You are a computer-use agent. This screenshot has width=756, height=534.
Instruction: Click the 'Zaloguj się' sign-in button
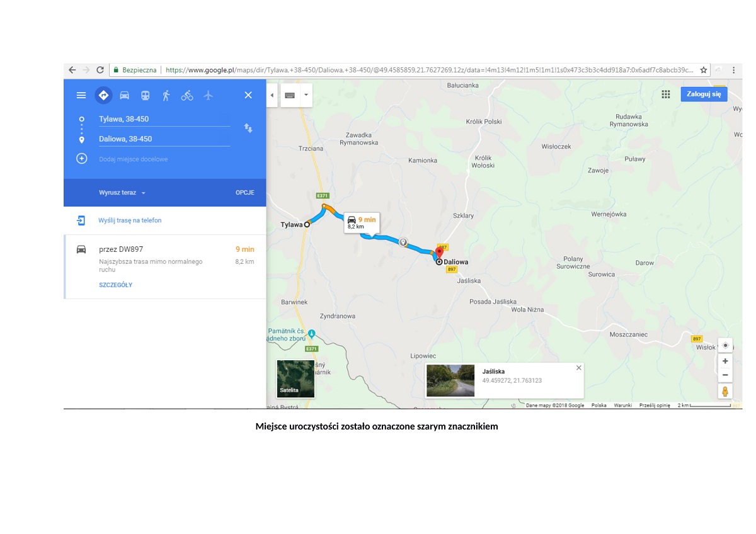704,94
